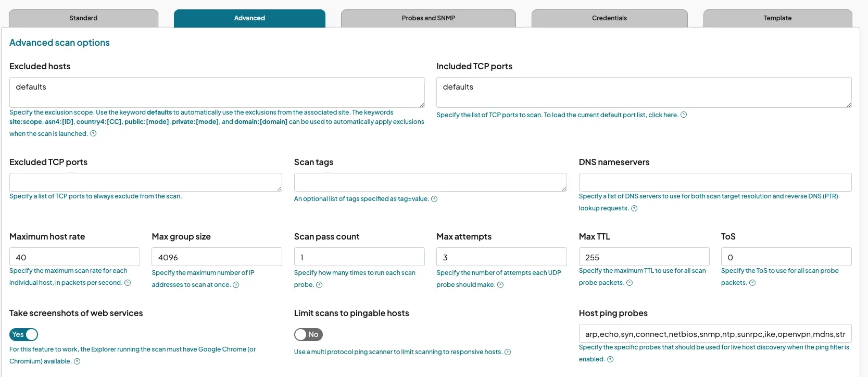Screen dimensions: 868x377
Task: Go to the Credentials tab
Action: [609, 18]
